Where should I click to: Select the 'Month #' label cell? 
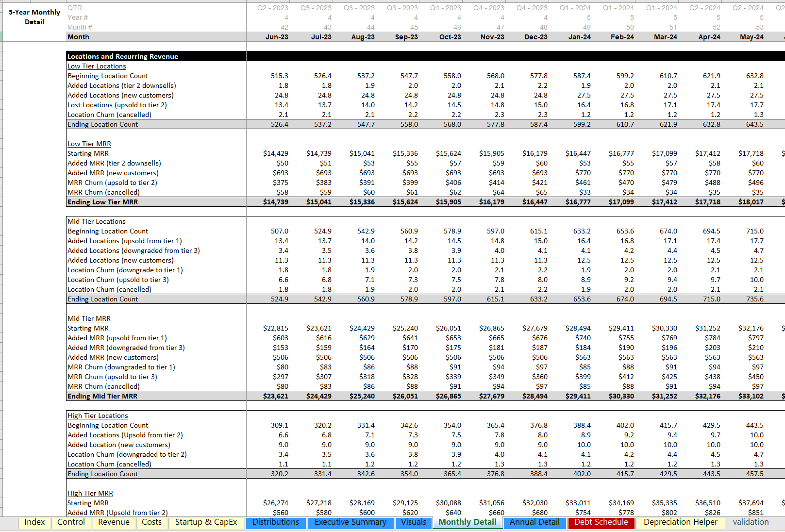coord(80,27)
